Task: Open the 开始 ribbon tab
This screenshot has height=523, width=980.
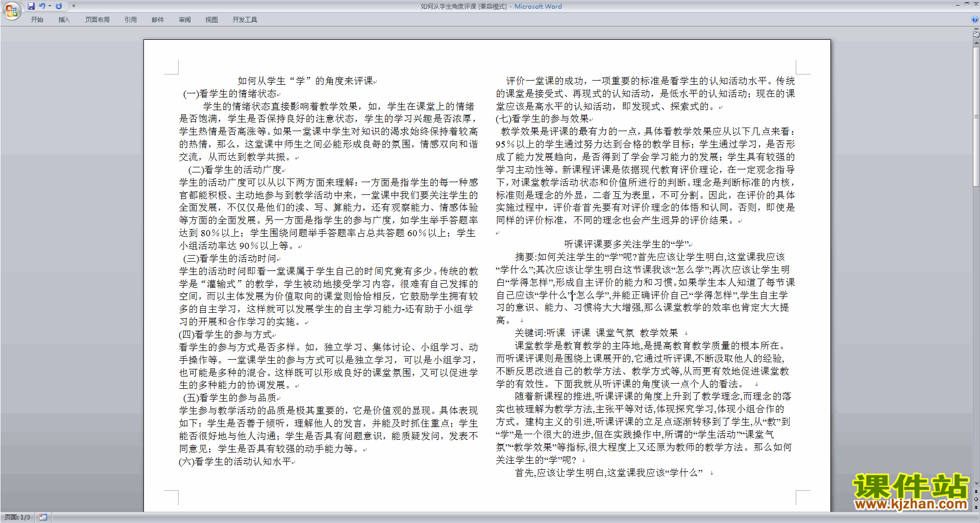Action: click(x=37, y=20)
